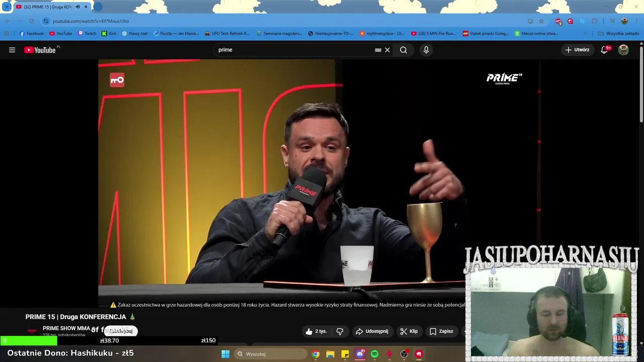Open the Facebook bookmark
The image size is (644, 362).
[31, 34]
